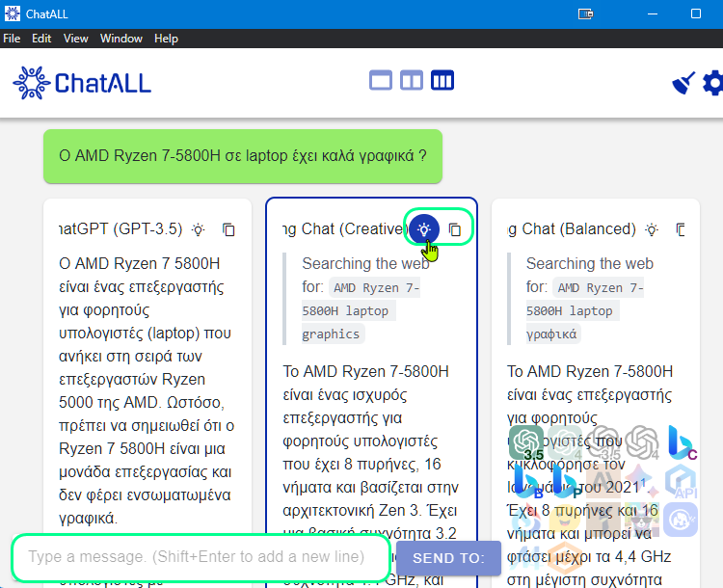The image size is (723, 588).
Task: Minimize the ChatALL window
Action: click(x=653, y=13)
